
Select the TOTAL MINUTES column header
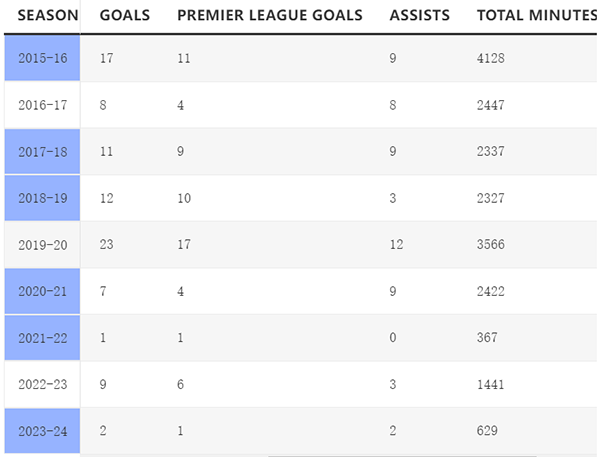tap(537, 16)
